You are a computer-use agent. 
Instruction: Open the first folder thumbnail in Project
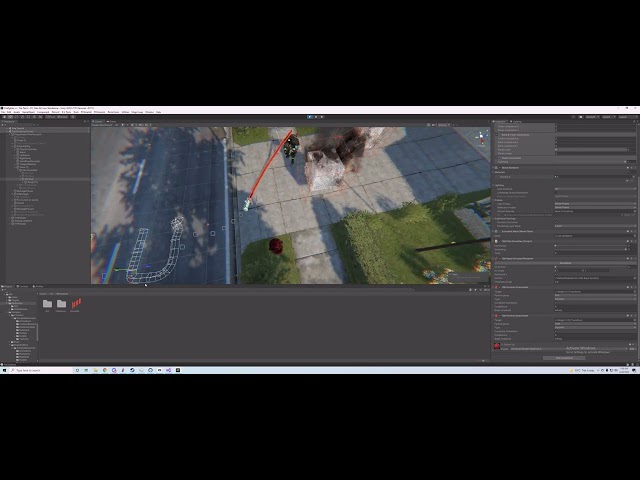click(x=47, y=304)
